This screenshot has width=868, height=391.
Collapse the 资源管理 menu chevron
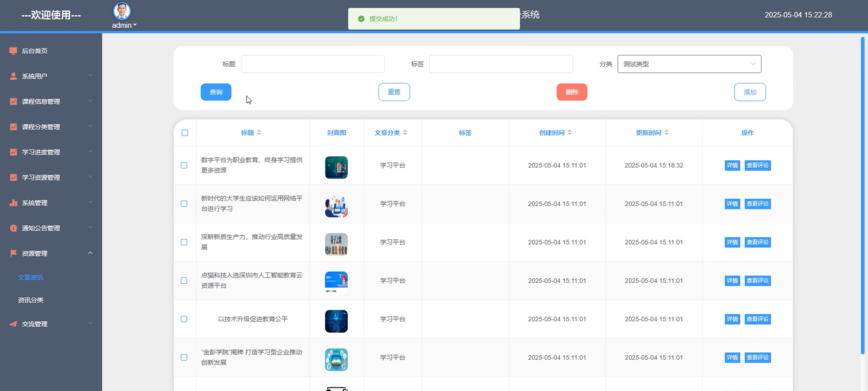pos(90,252)
